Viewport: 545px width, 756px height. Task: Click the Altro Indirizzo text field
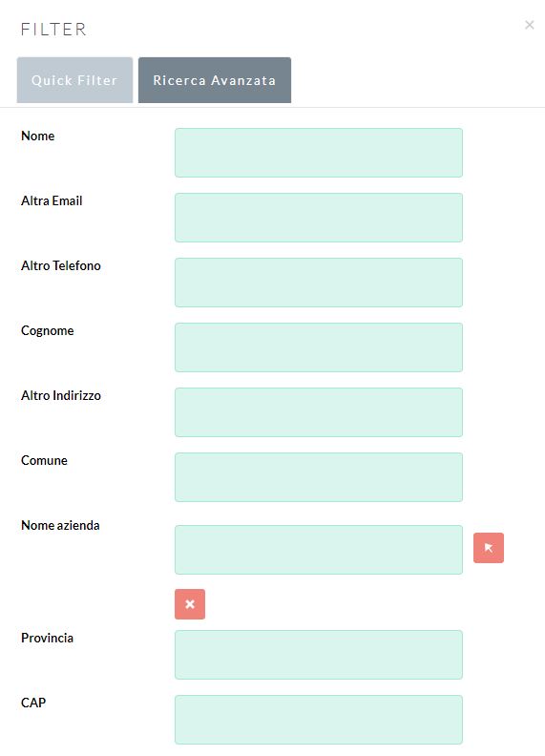pyautogui.click(x=319, y=412)
